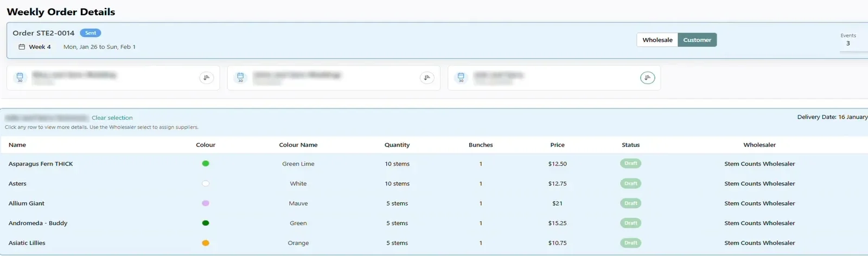
Task: Click the Weekly Order Details heading
Action: point(61,12)
